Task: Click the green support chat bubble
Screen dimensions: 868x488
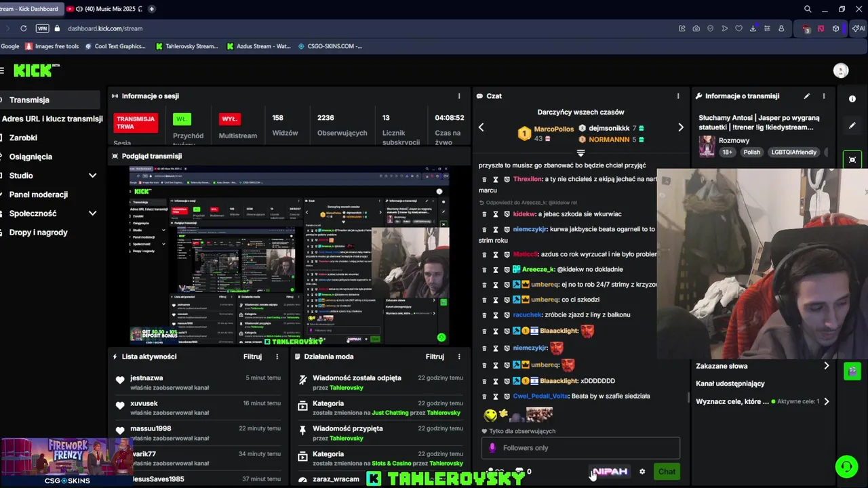Action: [x=846, y=466]
